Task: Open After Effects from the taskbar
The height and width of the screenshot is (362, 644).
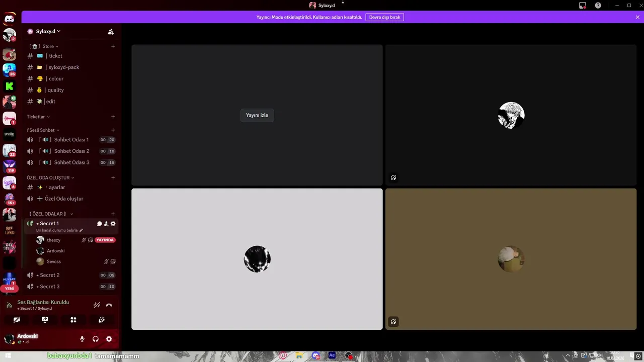Action: [332, 355]
